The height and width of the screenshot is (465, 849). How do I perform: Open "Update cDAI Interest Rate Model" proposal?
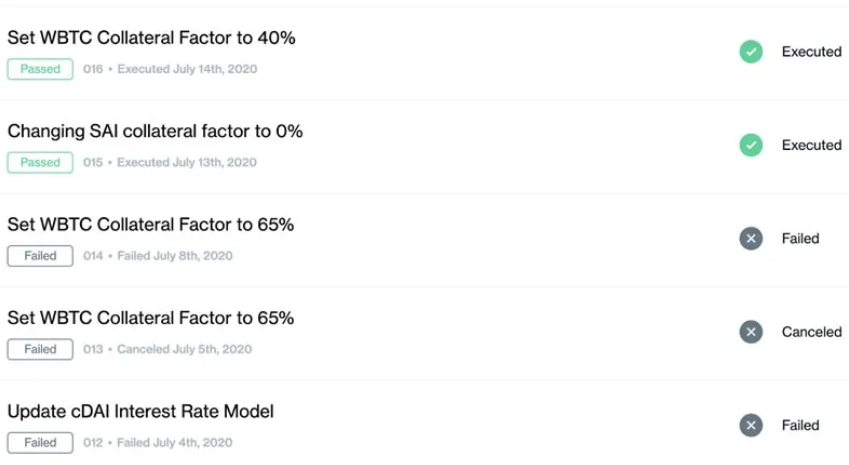click(140, 411)
